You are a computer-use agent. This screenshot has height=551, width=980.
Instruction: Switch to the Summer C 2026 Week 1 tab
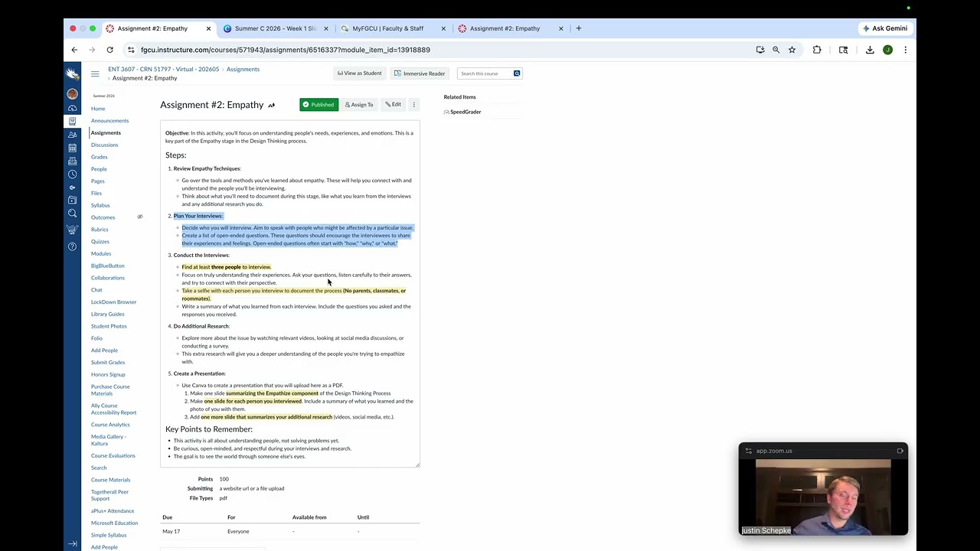click(x=276, y=28)
